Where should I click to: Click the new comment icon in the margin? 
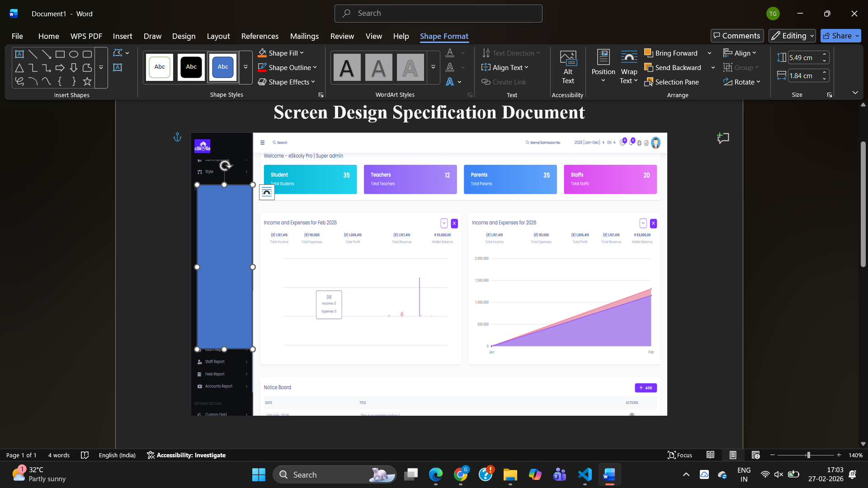click(x=723, y=138)
